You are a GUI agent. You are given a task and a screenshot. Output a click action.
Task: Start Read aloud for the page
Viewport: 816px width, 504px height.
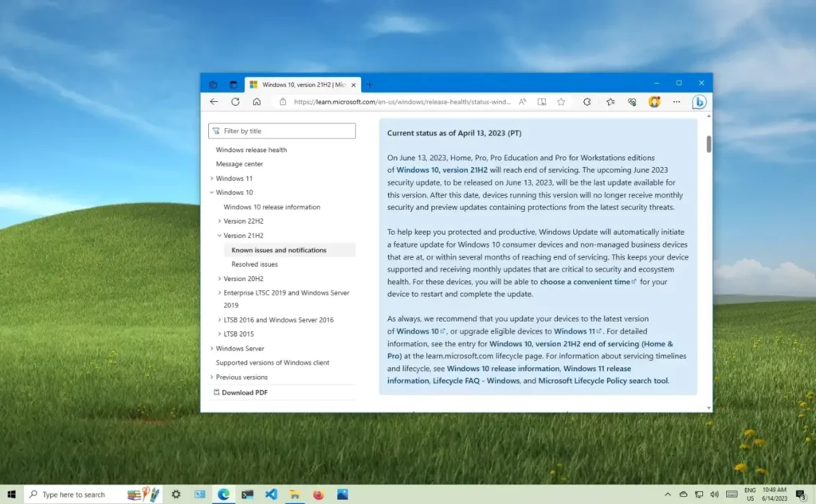(x=522, y=102)
